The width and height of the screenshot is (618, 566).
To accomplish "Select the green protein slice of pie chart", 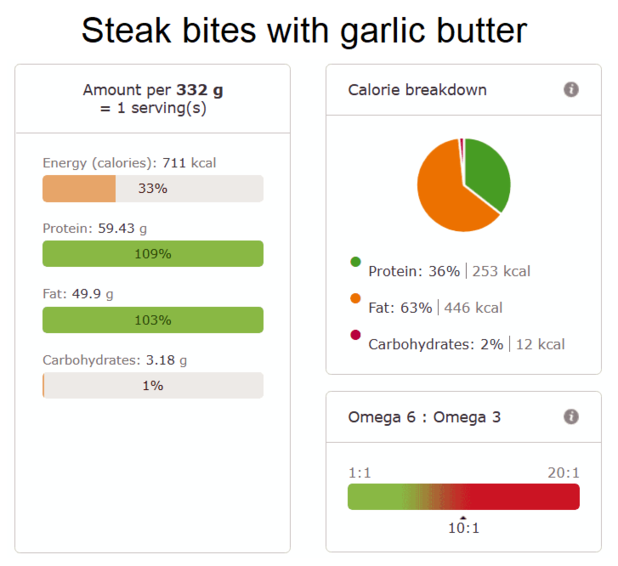I will (487, 171).
